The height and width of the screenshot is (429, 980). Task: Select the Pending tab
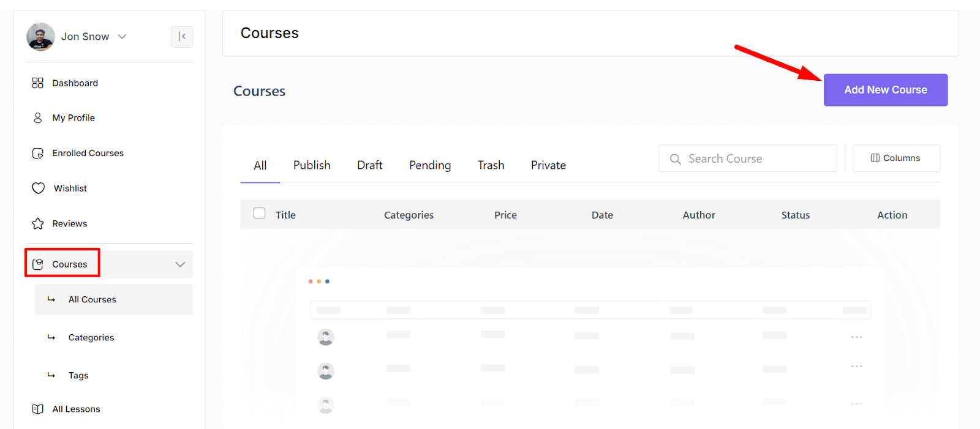430,165
